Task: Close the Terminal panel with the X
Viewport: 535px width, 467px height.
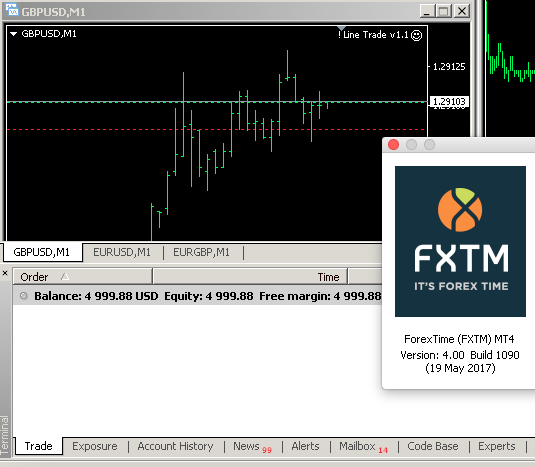Action: 5,273
